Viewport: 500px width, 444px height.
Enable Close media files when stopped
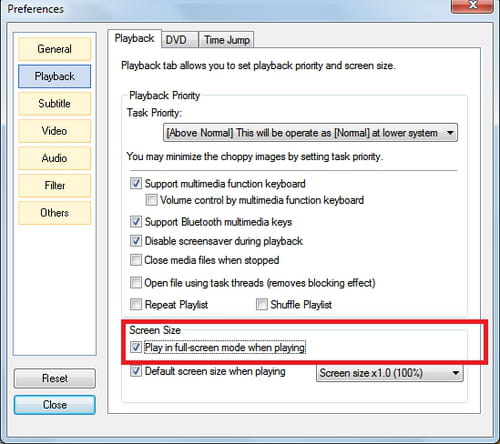coord(136,260)
